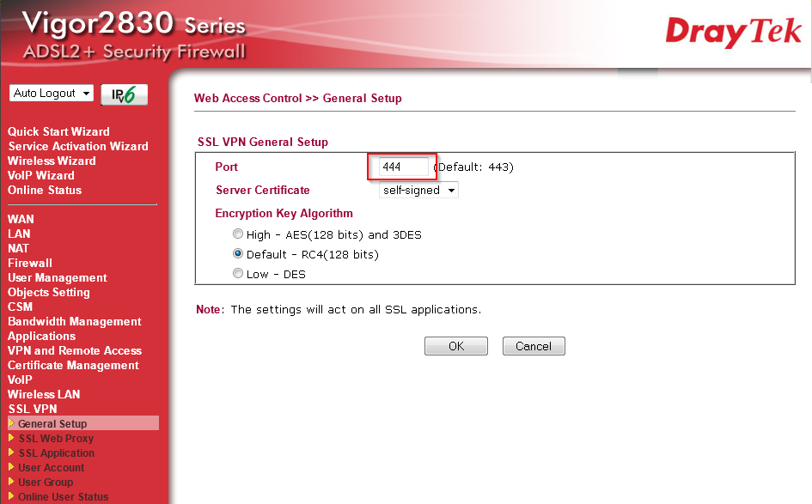812x504 pixels.
Task: Expand the NAT menu
Action: point(18,248)
